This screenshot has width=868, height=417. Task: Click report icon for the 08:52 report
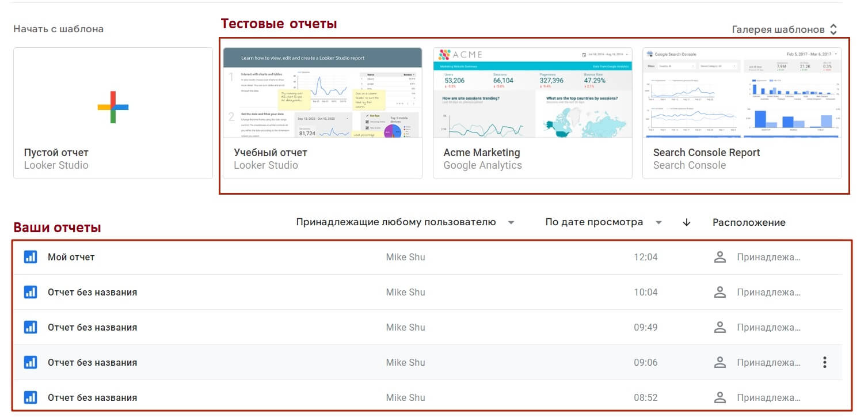coord(31,397)
